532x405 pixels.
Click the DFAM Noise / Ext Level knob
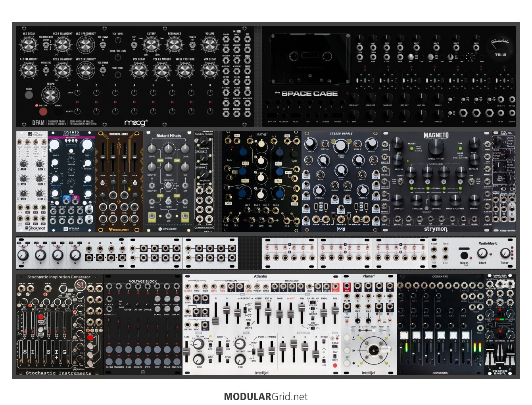118,58
